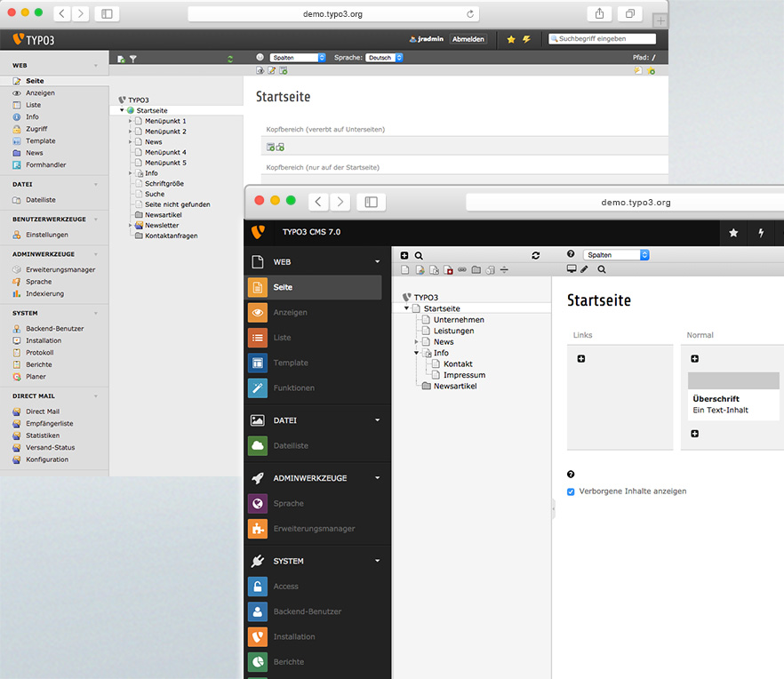Open Planer in the back window menu

tap(36, 377)
